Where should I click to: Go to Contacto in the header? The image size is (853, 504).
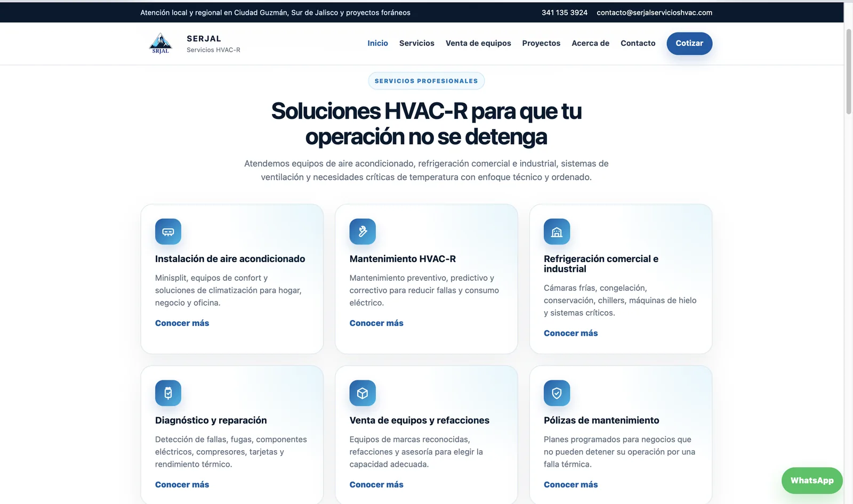(638, 43)
